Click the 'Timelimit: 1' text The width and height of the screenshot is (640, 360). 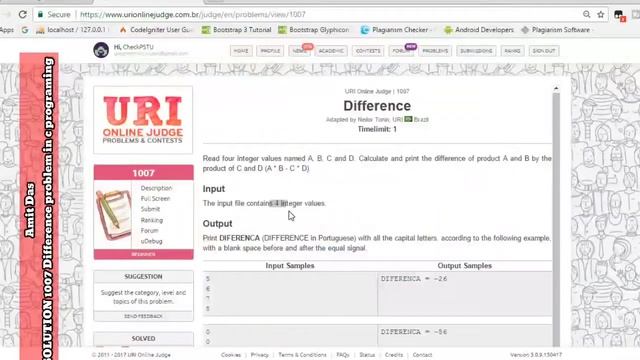coord(377,129)
